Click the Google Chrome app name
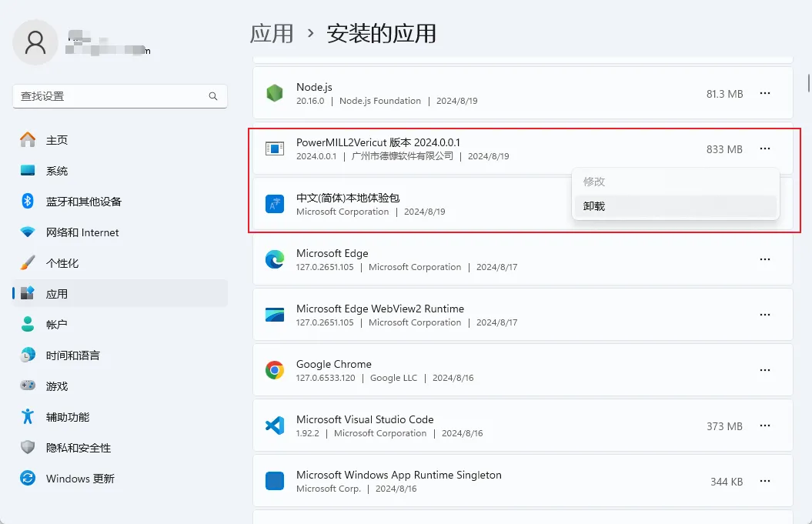The width and height of the screenshot is (812, 524). coord(333,364)
